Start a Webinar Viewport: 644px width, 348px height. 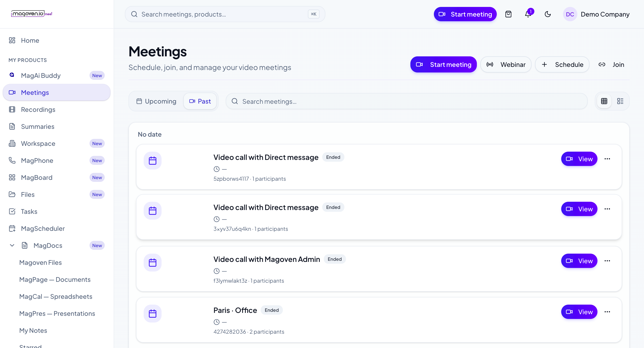[x=506, y=64]
